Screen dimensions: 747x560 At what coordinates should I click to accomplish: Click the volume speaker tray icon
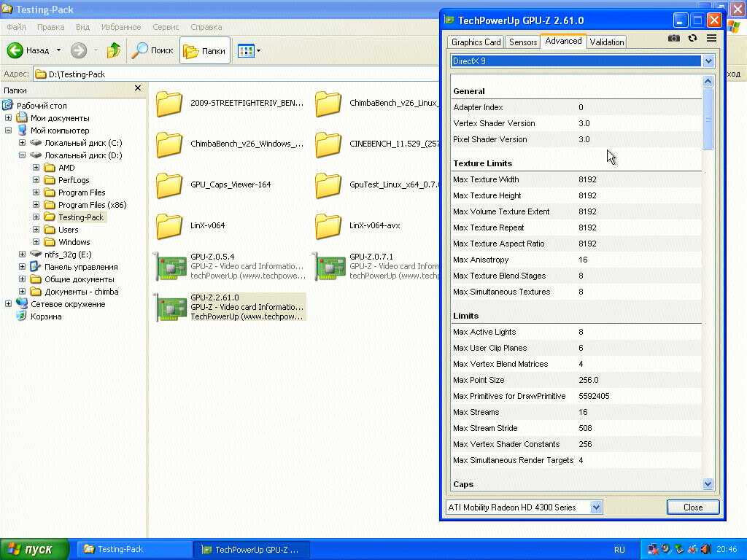[706, 550]
